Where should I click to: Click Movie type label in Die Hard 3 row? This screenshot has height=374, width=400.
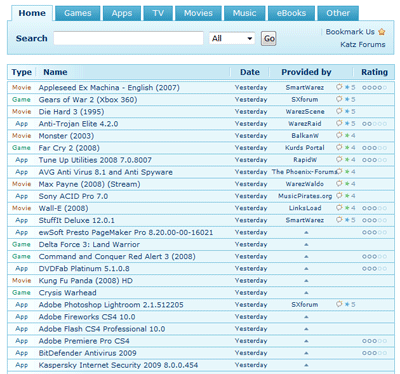(22, 111)
